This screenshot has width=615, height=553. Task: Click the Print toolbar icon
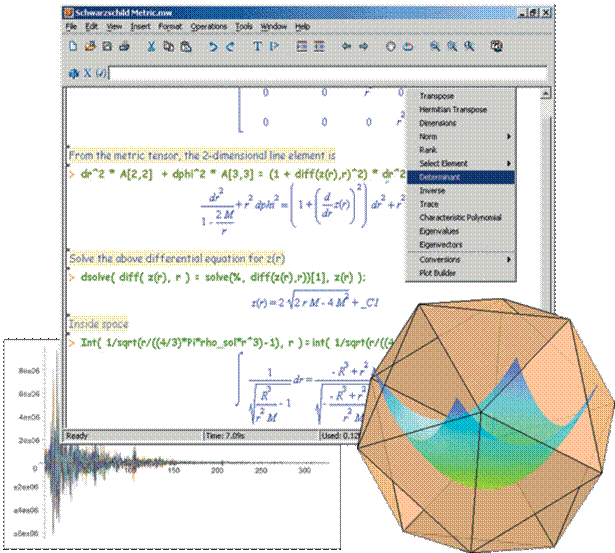click(x=124, y=46)
